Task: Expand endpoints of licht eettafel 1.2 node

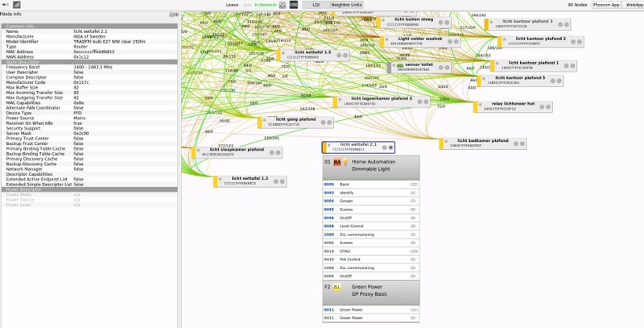Action: (283, 181)
